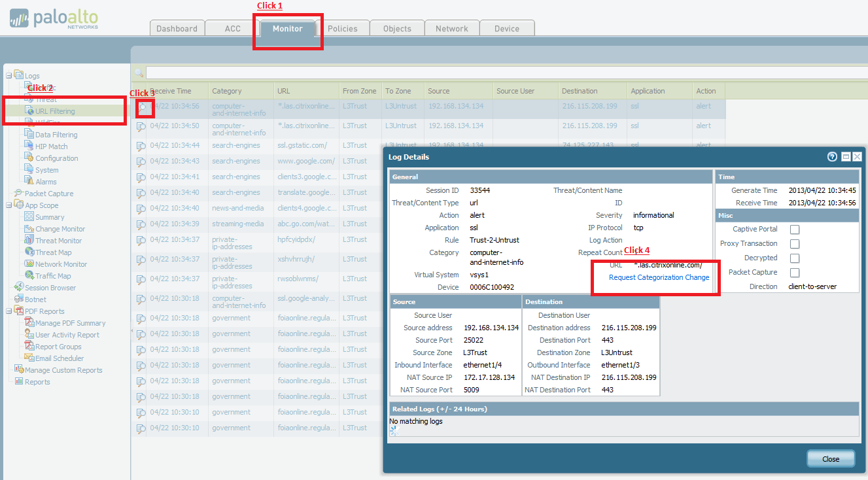868x480 pixels.
Task: Click the details icon for the 10:34:50 log
Action: coord(141,126)
